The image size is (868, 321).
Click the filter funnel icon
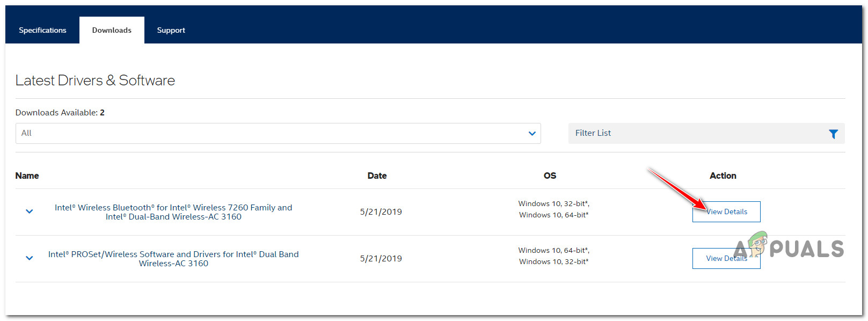point(833,134)
